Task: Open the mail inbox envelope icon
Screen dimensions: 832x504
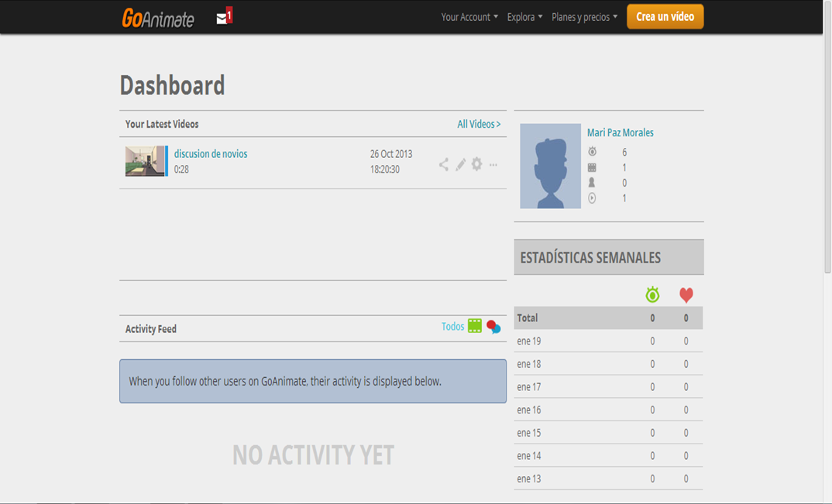Action: [223, 18]
